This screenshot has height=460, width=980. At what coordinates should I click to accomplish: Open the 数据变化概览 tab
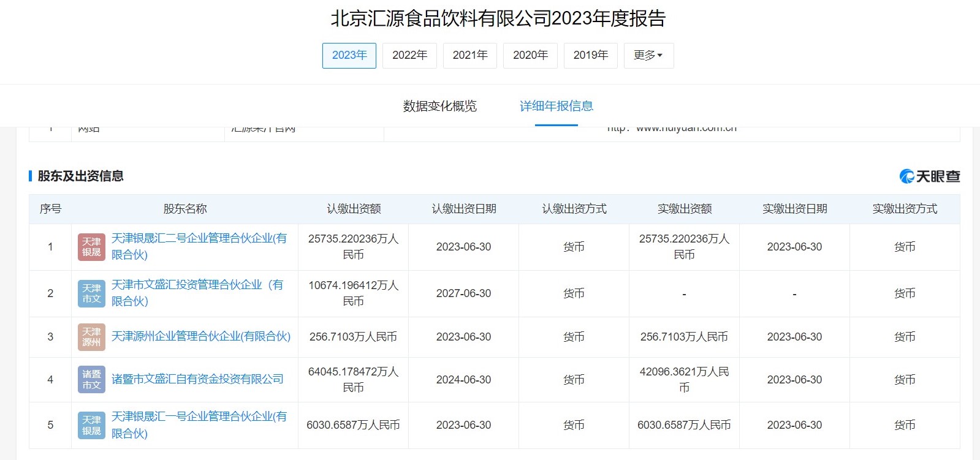440,106
